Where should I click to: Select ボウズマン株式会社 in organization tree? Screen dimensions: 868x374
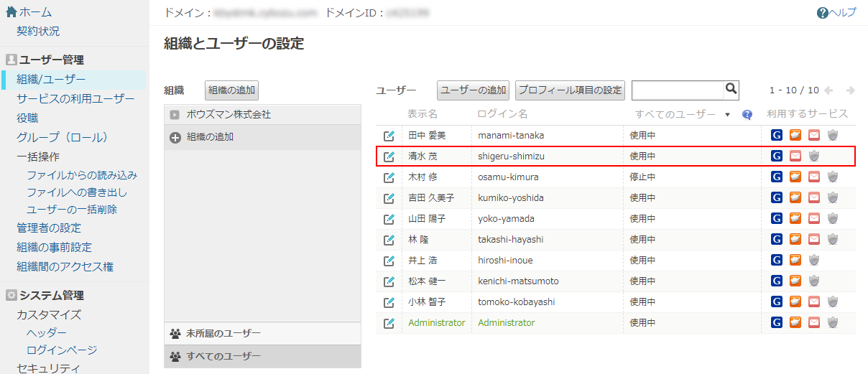[228, 114]
